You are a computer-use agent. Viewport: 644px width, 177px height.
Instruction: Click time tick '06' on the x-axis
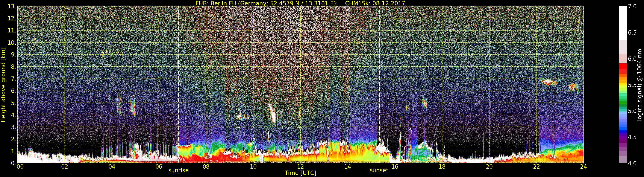159,166
